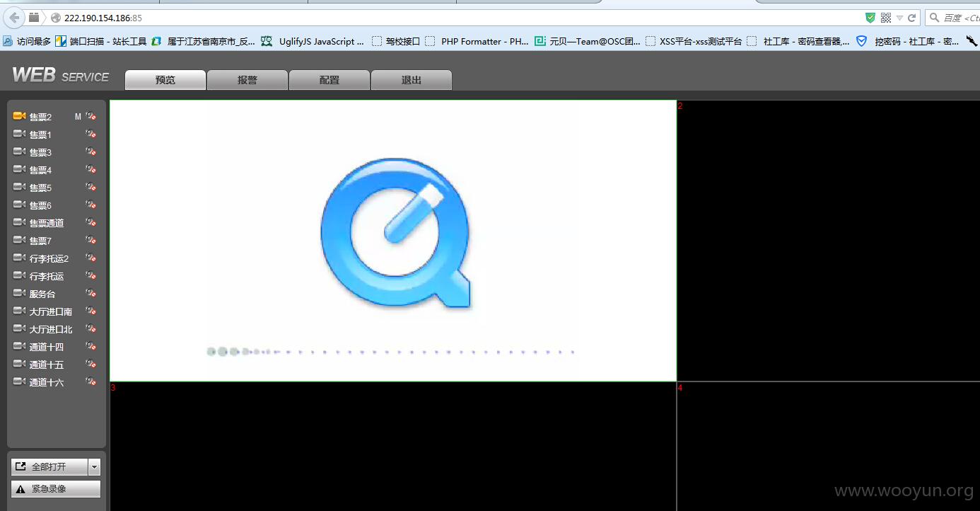Open the 属于江苏省南京市 bookmark
Image resolution: width=980 pixels, height=511 pixels.
click(x=204, y=42)
